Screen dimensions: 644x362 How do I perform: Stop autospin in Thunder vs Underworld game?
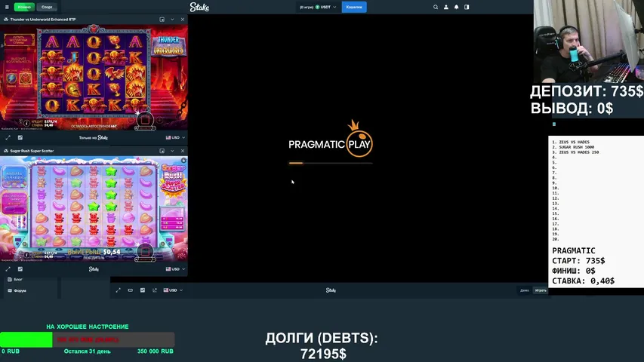tap(145, 119)
